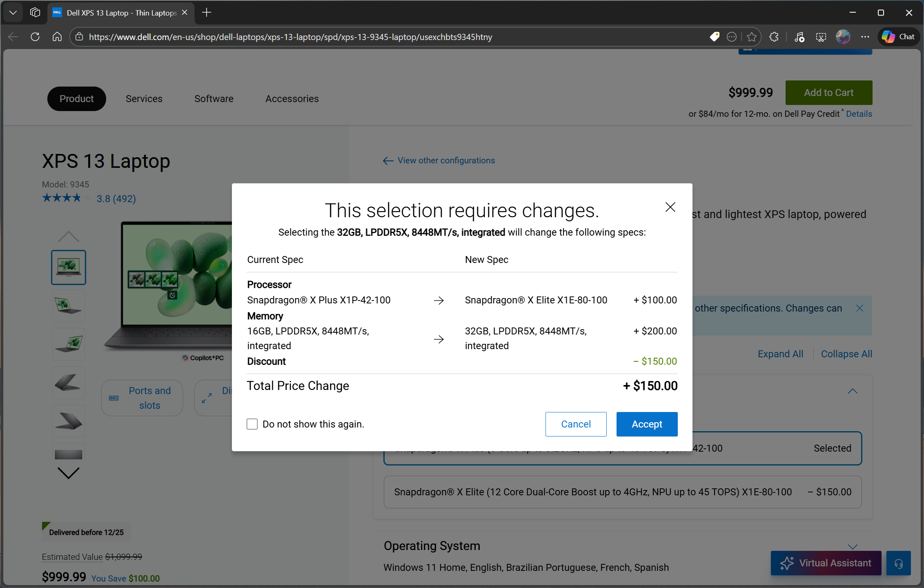This screenshot has width=924, height=588.
Task: Collapse the Processor specifications section
Action: [852, 391]
